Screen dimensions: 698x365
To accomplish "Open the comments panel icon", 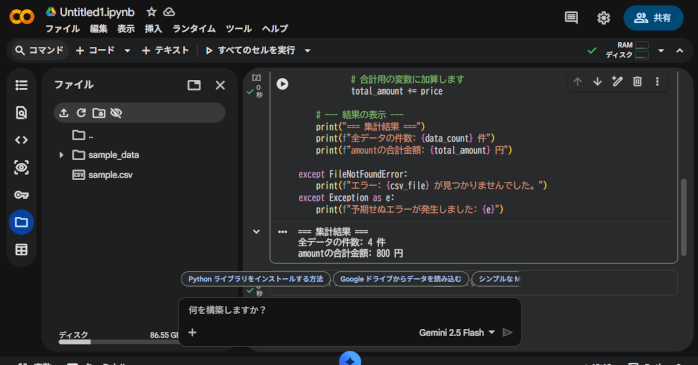I will coord(571,18).
